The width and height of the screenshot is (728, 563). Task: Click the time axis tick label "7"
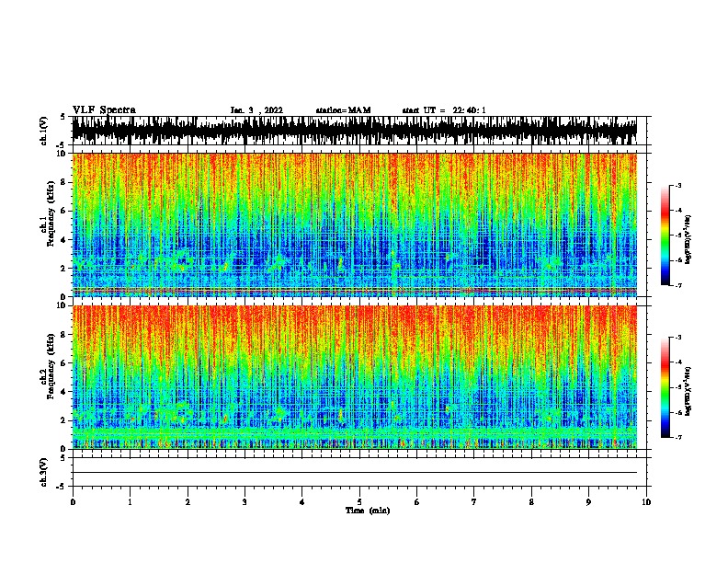(x=474, y=502)
